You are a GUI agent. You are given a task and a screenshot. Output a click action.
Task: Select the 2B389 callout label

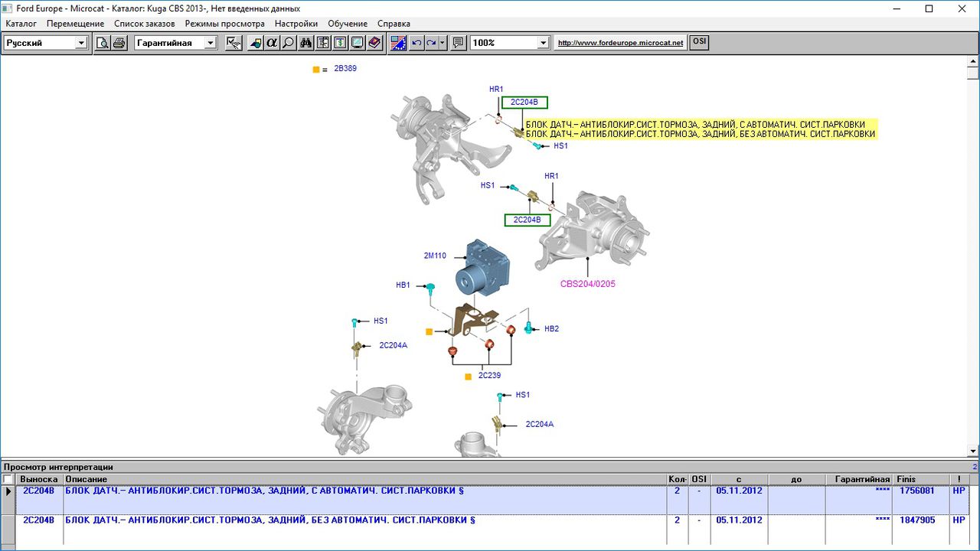(x=345, y=68)
